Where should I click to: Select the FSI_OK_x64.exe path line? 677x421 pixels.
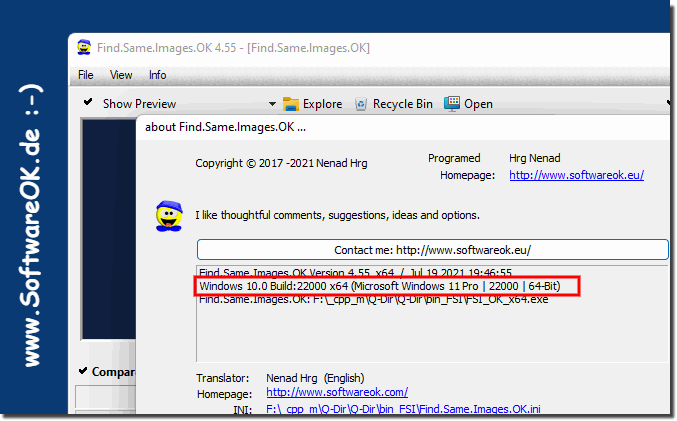pos(373,299)
